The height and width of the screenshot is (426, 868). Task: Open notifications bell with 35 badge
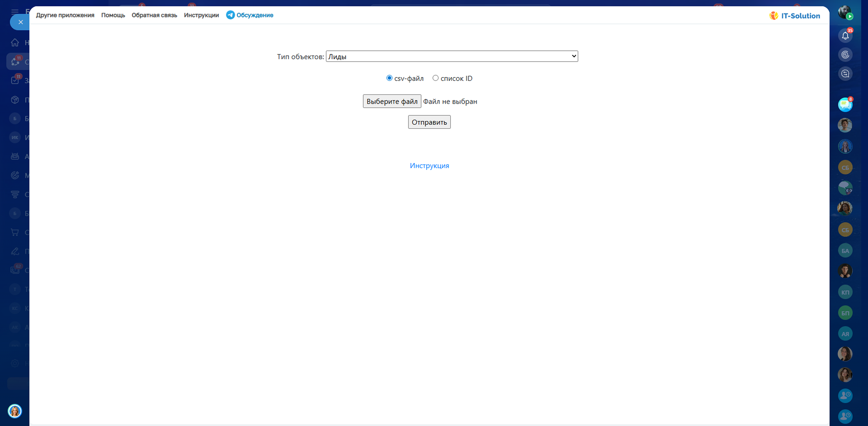[x=845, y=36]
